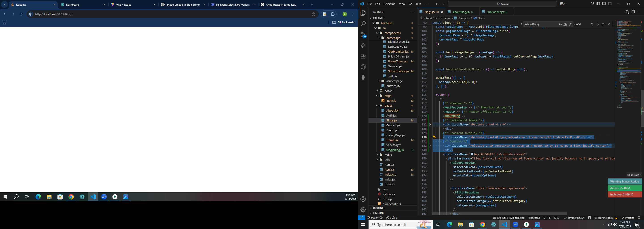This screenshot has height=229, width=644.
Task: Open the Run menu in VS Code
Action: click(x=418, y=4)
